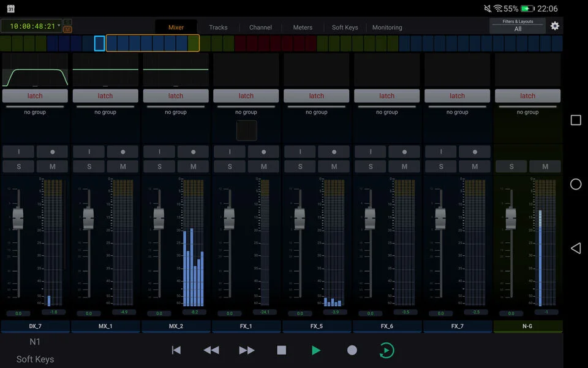Open the Filters & Layouts All dropdown
588x368 pixels.
pyautogui.click(x=517, y=26)
